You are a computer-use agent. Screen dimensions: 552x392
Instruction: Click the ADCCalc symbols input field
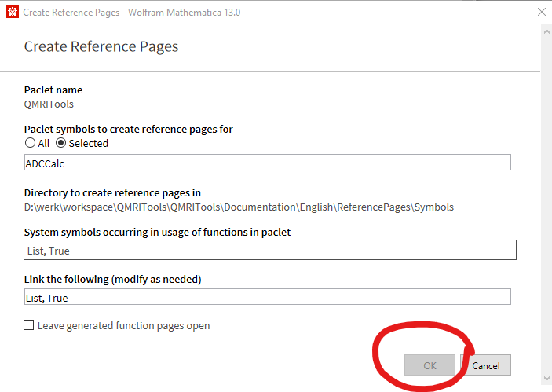click(268, 163)
